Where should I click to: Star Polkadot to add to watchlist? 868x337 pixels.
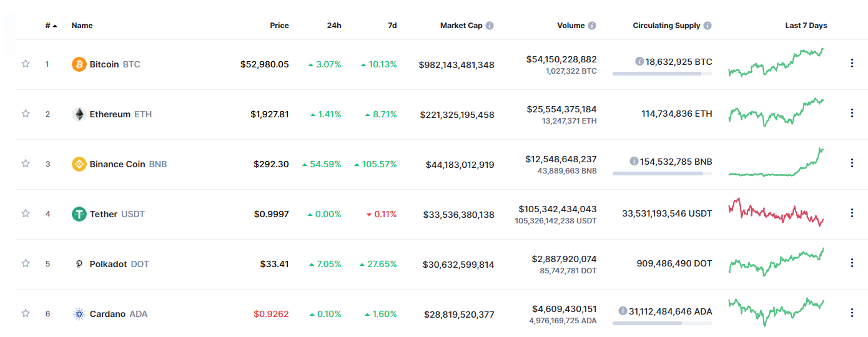(x=26, y=263)
